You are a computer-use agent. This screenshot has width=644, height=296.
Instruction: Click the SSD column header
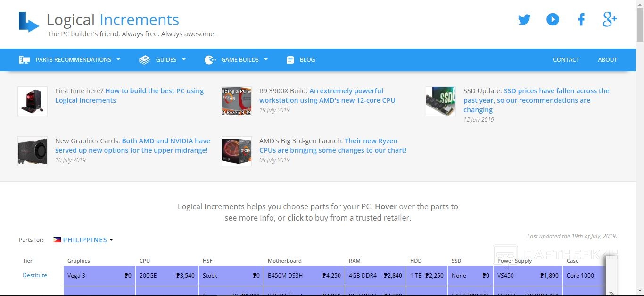tap(456, 261)
